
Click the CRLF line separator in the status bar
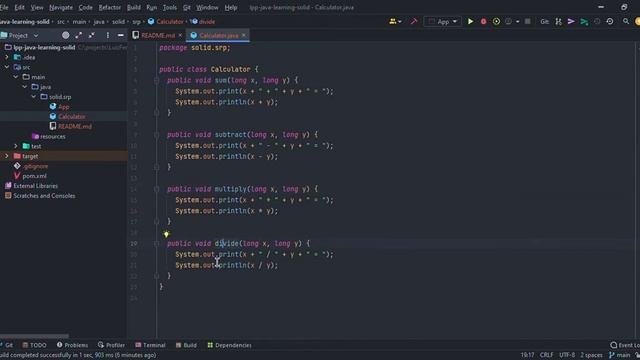coord(546,355)
